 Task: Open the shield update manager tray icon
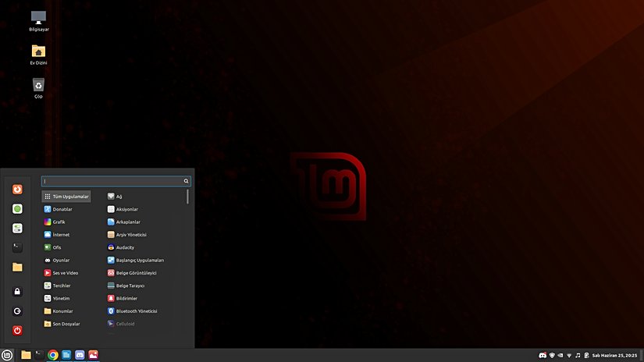coord(552,356)
